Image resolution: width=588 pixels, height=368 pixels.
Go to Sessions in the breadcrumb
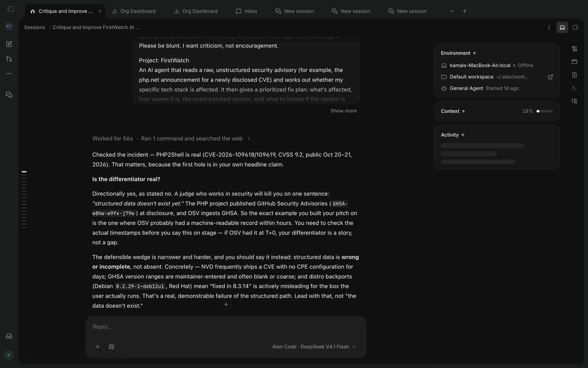pos(34,27)
